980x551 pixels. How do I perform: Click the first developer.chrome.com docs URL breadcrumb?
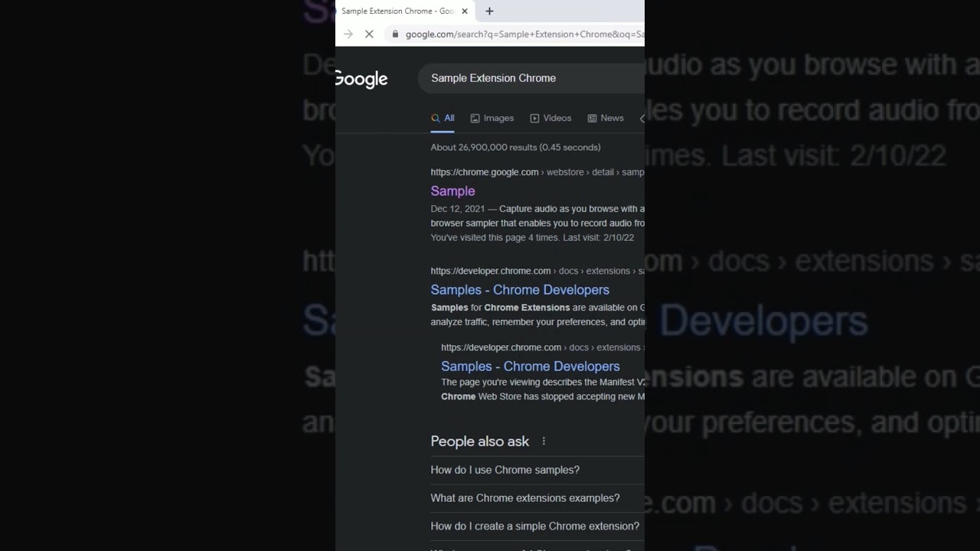point(537,271)
